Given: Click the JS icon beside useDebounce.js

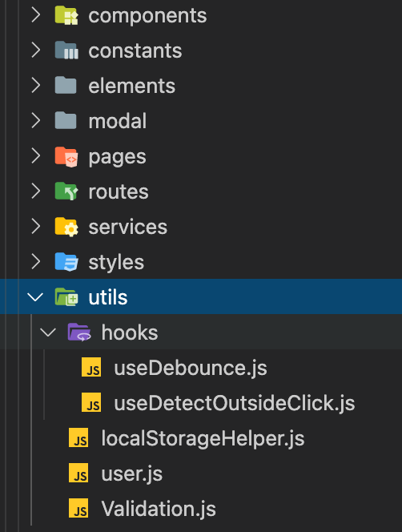Looking at the screenshot, I should point(91,368).
